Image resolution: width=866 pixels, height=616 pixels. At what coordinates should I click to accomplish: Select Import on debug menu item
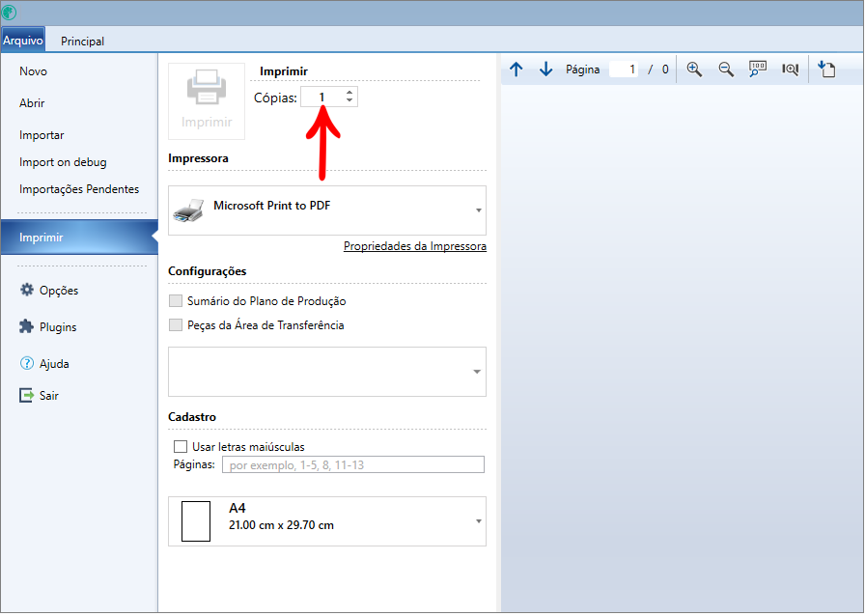(x=63, y=162)
